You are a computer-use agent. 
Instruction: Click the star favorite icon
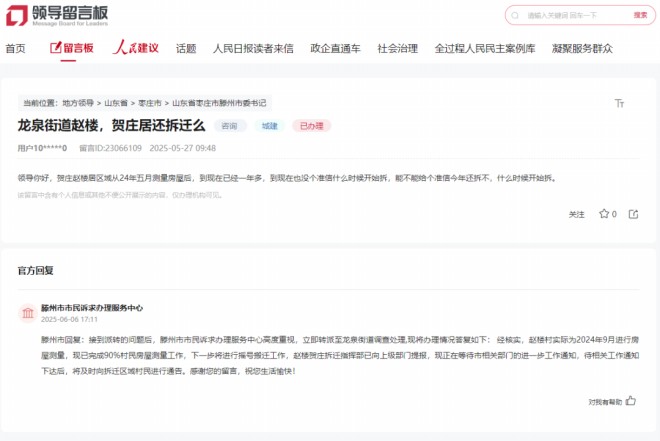pyautogui.click(x=603, y=214)
